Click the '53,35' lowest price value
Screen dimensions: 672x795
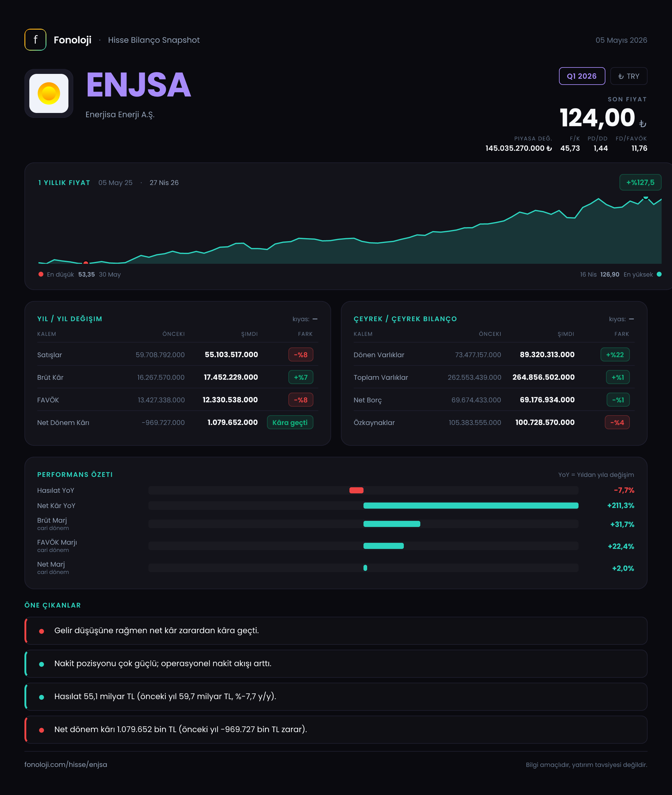[x=86, y=274]
